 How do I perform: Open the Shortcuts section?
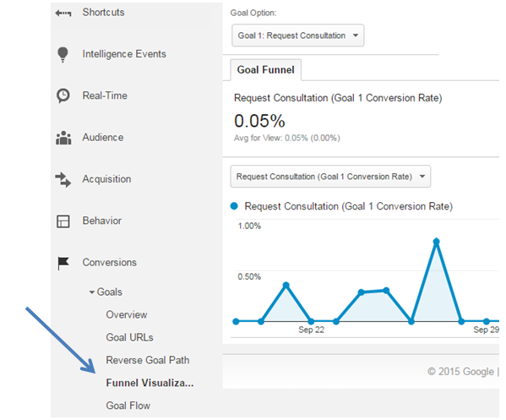103,13
